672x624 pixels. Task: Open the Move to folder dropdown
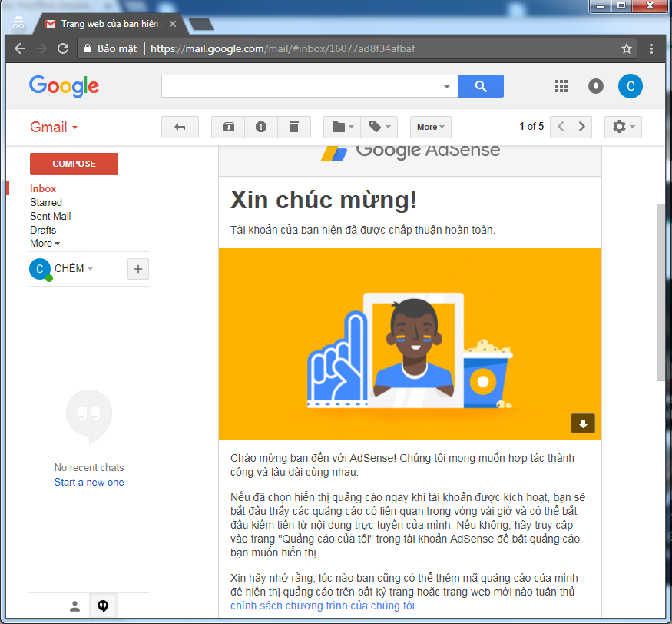pyautogui.click(x=343, y=127)
